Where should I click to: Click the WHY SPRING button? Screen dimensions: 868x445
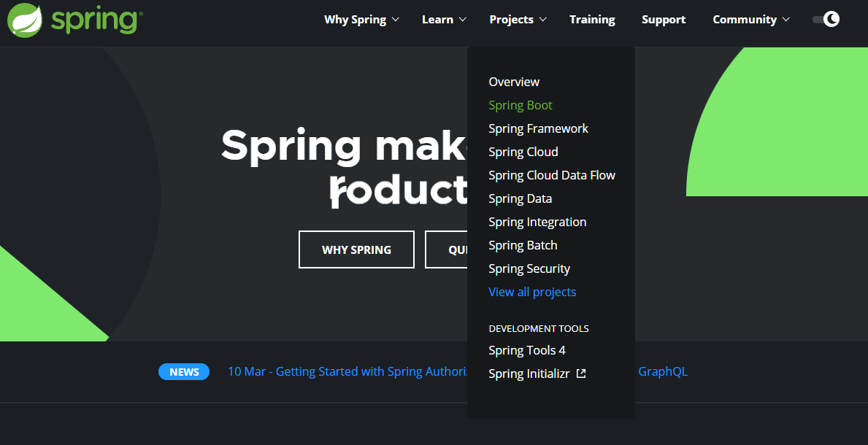point(356,249)
